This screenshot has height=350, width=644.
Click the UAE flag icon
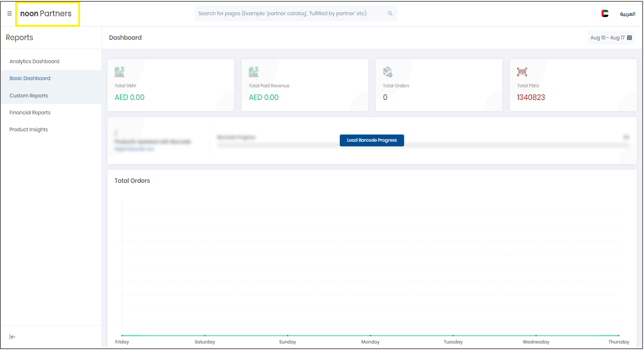[x=605, y=14]
